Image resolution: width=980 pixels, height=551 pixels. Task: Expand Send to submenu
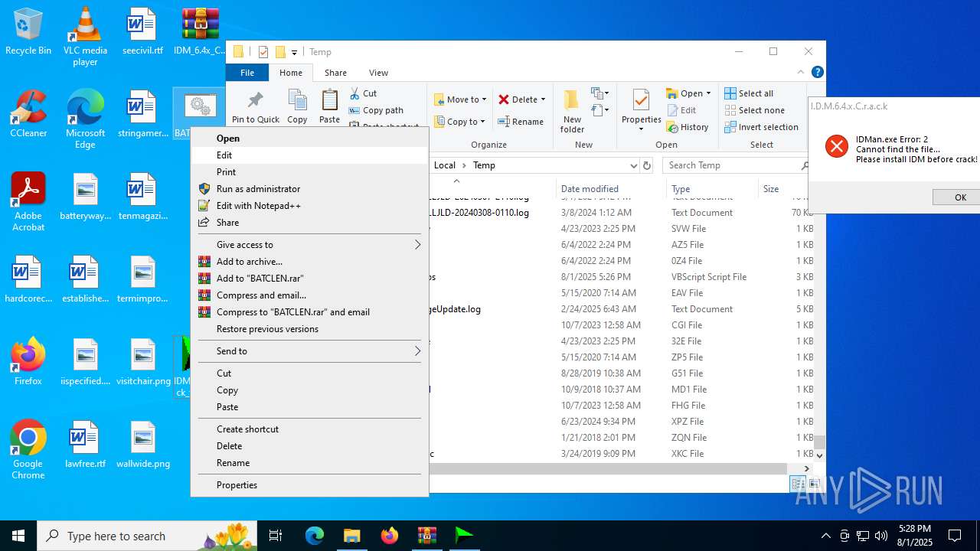pyautogui.click(x=309, y=351)
